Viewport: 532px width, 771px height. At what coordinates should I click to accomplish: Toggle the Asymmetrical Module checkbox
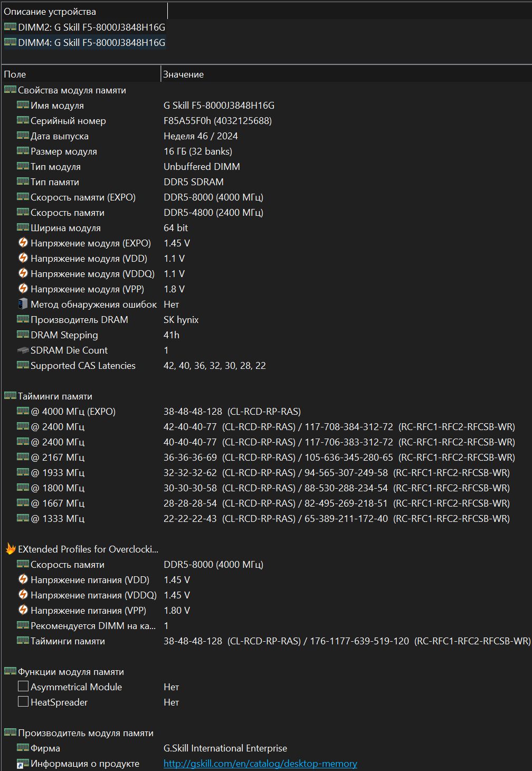[23, 687]
